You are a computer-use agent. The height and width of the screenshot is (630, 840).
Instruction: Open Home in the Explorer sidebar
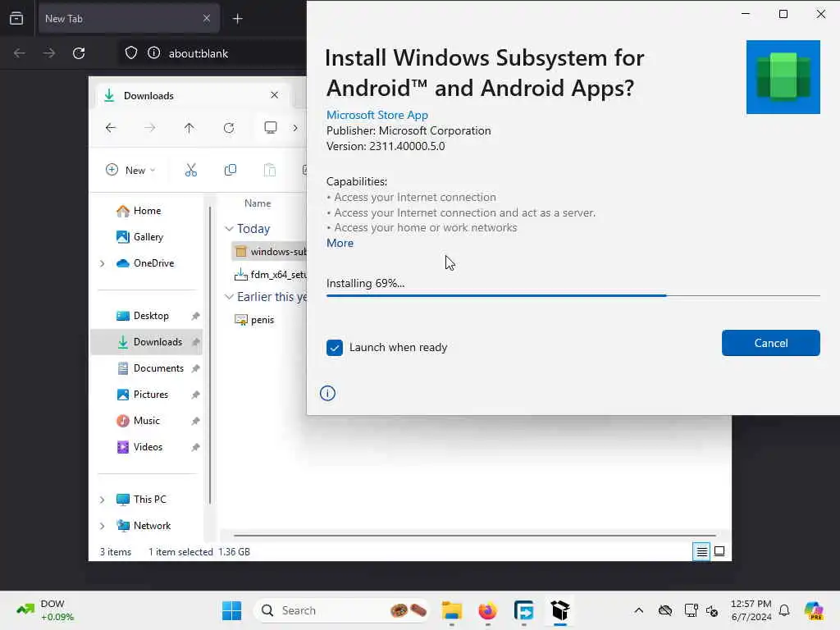click(139, 211)
